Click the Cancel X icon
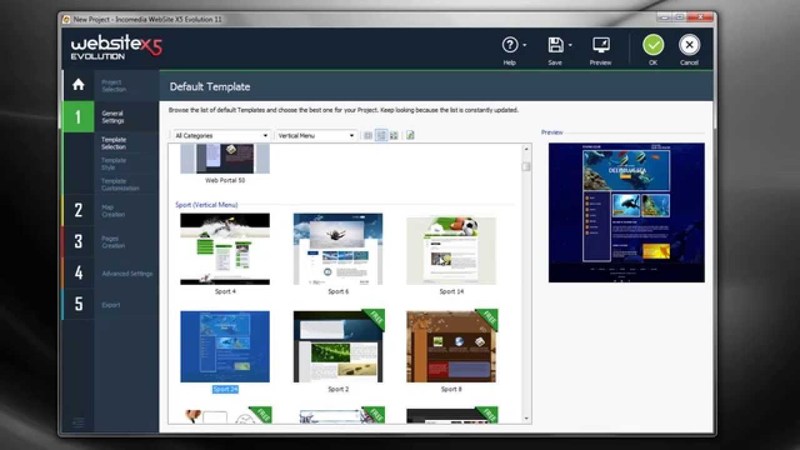Viewport: 800px width, 450px height. point(689,45)
